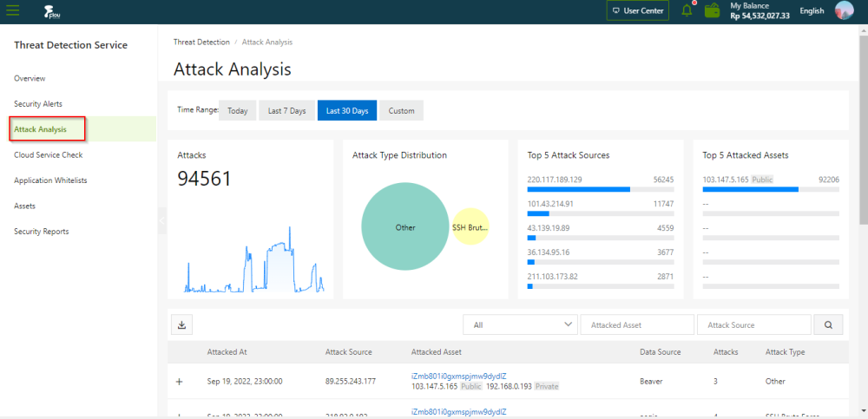868x419 pixels.
Task: Go to Overview in sidebar
Action: point(30,79)
